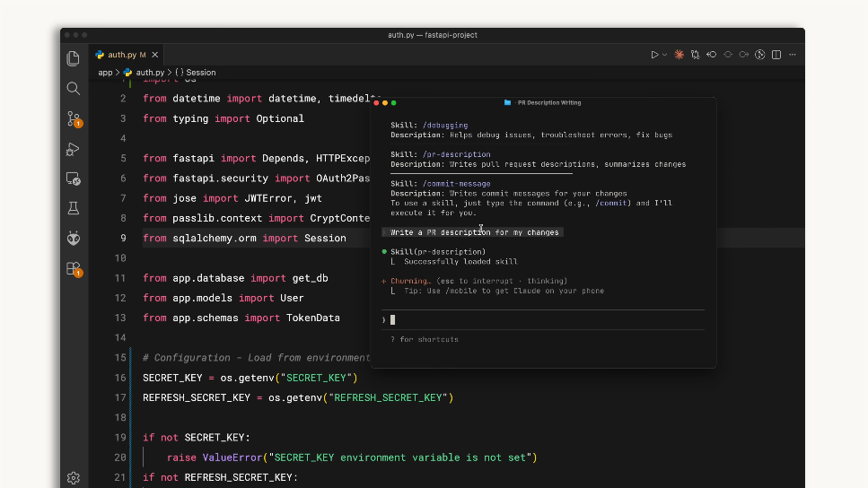This screenshot has height=488, width=868.
Task: Click the auth.py breadcrumb segment
Action: pyautogui.click(x=150, y=73)
